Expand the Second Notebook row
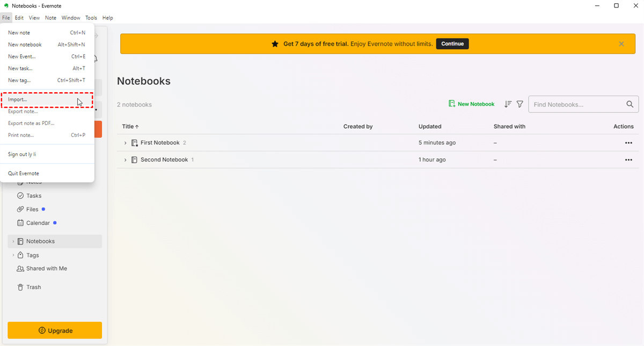 125,160
